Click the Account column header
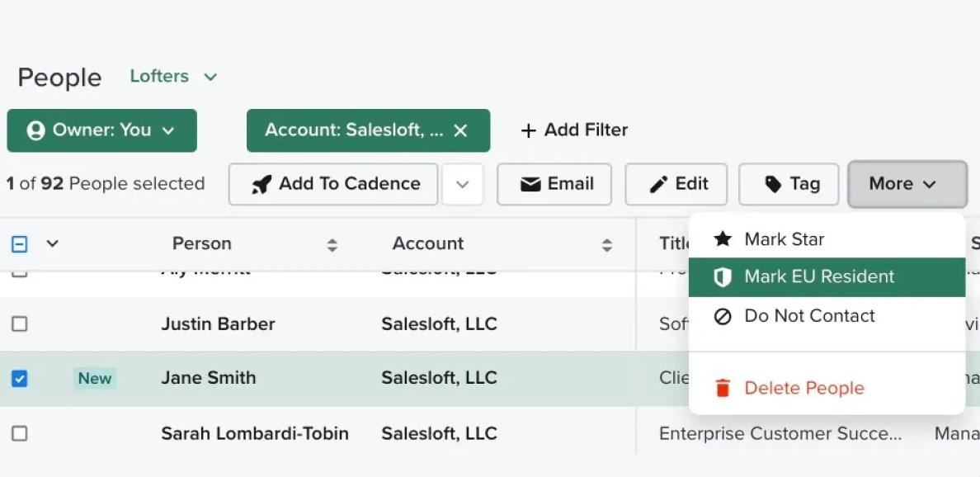 click(428, 243)
